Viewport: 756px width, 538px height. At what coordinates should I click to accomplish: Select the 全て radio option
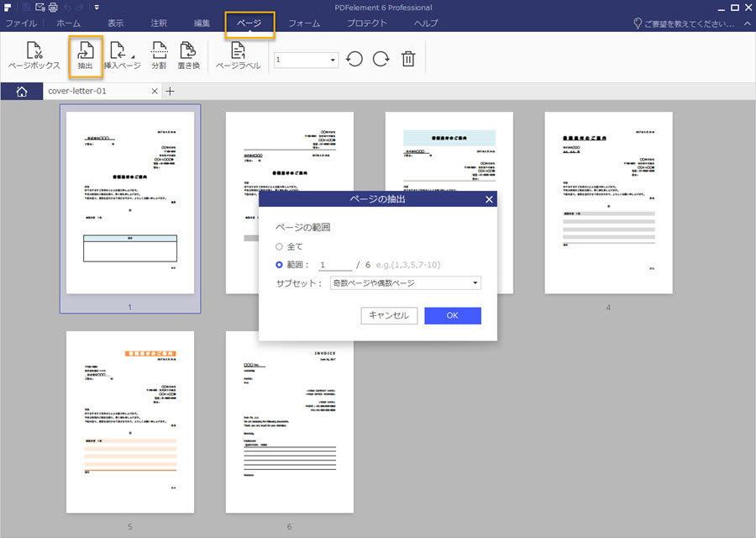click(279, 246)
